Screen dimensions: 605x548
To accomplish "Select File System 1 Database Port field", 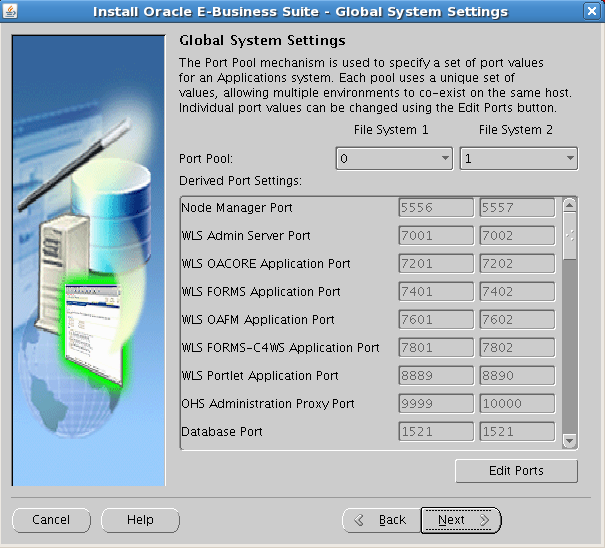I will point(436,431).
